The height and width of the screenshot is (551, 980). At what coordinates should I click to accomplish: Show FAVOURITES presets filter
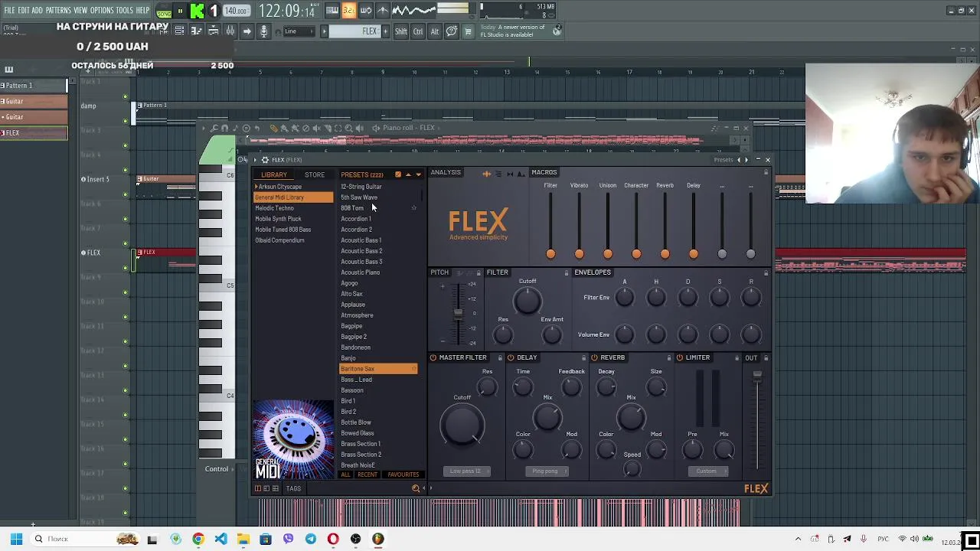(403, 474)
